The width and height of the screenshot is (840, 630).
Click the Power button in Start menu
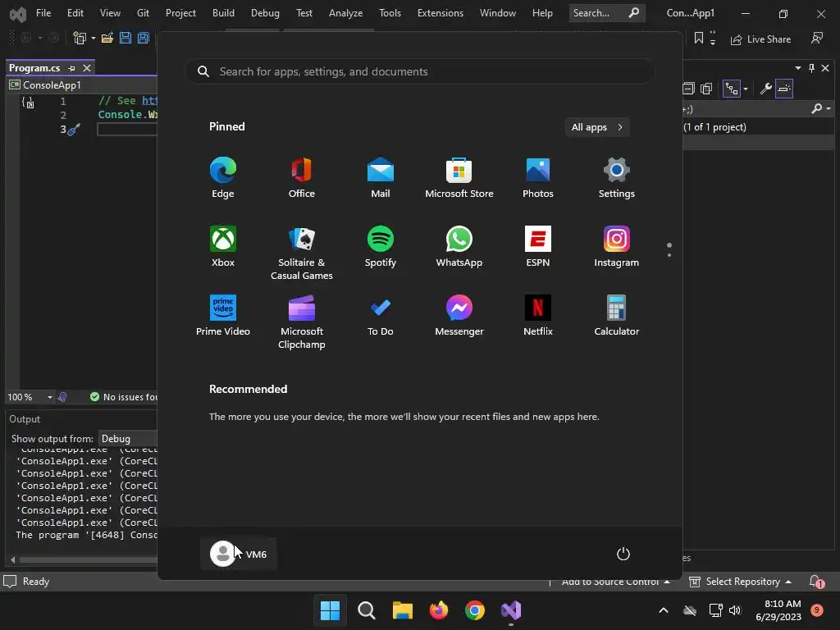coord(623,554)
